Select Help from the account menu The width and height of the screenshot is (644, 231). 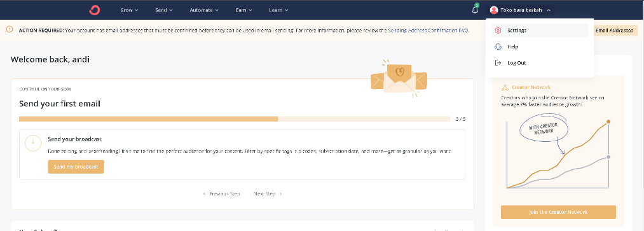[x=540, y=47]
